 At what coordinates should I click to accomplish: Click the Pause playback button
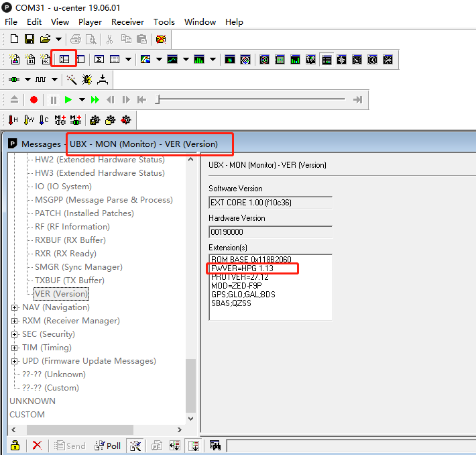(54, 100)
